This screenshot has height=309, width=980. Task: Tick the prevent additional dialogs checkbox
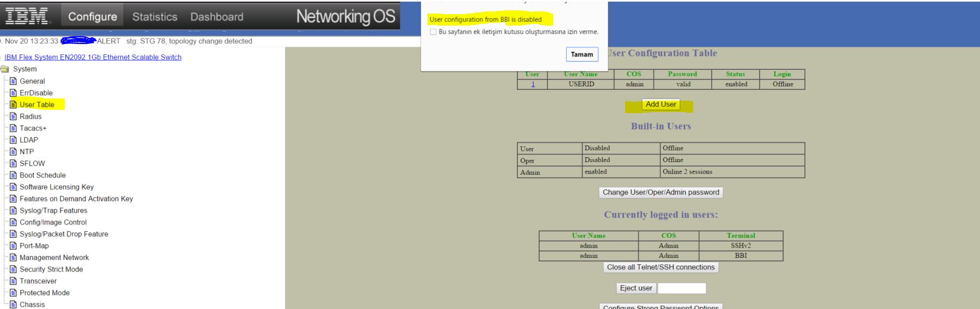[x=433, y=32]
